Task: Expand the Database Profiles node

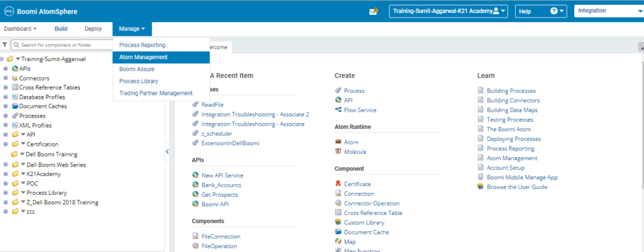Action: (5, 97)
